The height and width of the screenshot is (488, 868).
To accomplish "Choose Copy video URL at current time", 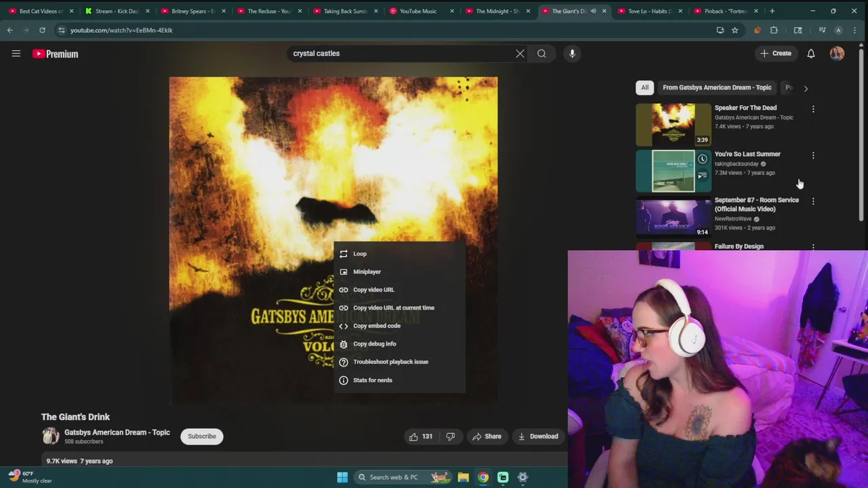I will (399, 308).
